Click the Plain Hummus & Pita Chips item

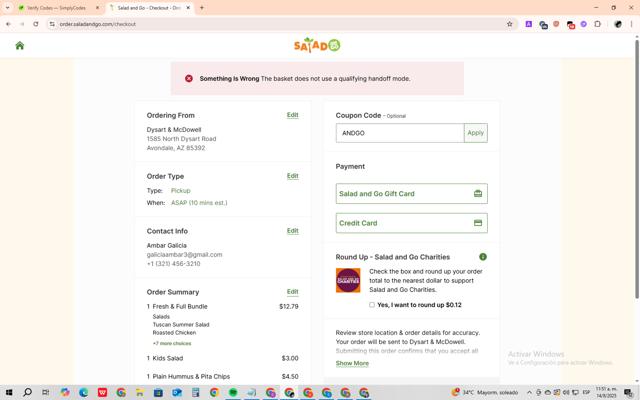pos(191,376)
